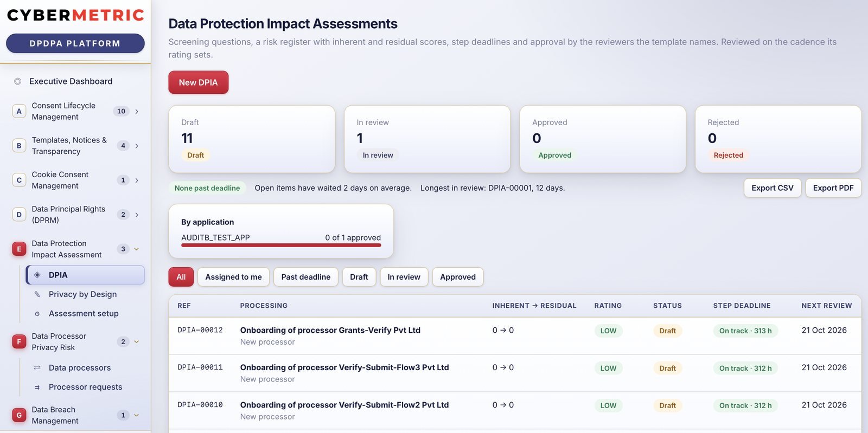Viewport: 868px width, 433px height.
Task: Click the None past deadline badge
Action: tap(207, 188)
